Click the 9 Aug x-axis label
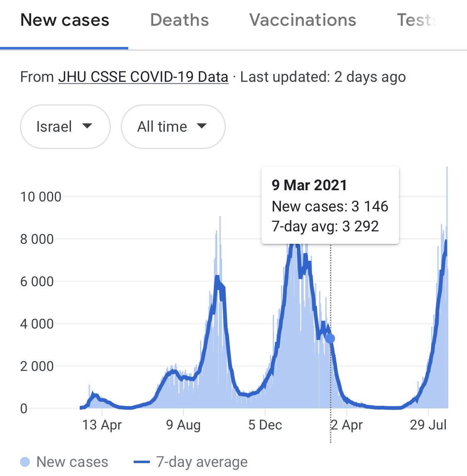Image resolution: width=467 pixels, height=476 pixels. click(x=183, y=425)
